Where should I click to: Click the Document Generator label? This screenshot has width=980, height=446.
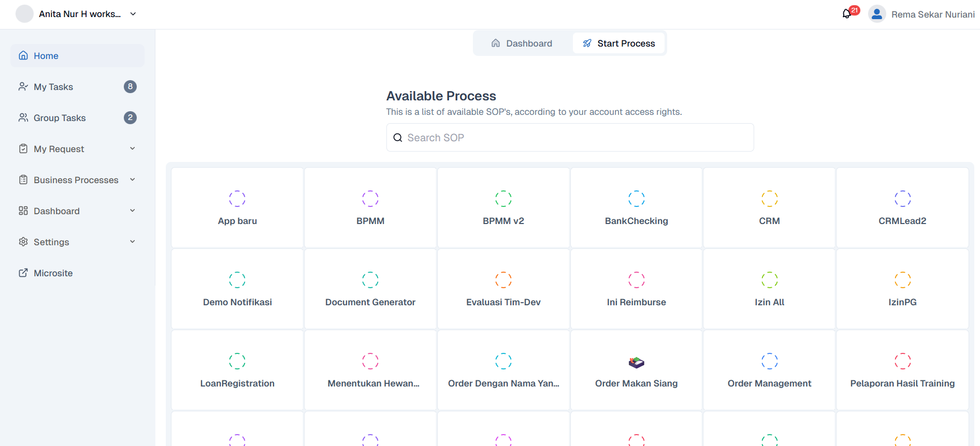tap(370, 302)
